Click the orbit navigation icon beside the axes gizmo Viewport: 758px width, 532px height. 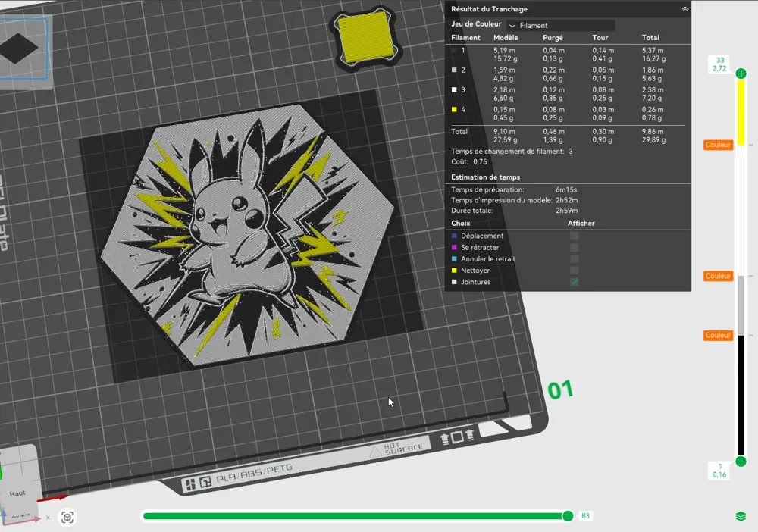pos(67,517)
